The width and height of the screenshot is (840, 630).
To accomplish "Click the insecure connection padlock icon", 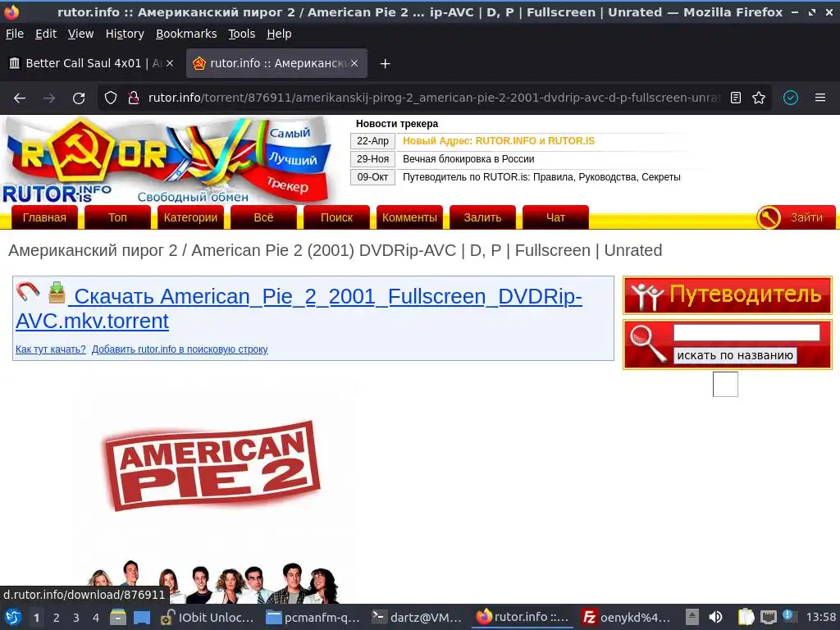I will (x=134, y=98).
